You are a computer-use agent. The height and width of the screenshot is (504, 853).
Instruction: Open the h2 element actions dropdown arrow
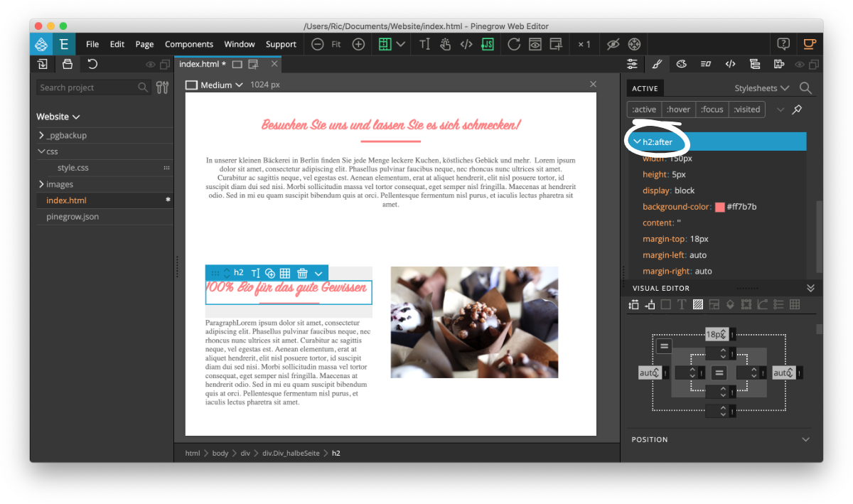coord(318,273)
